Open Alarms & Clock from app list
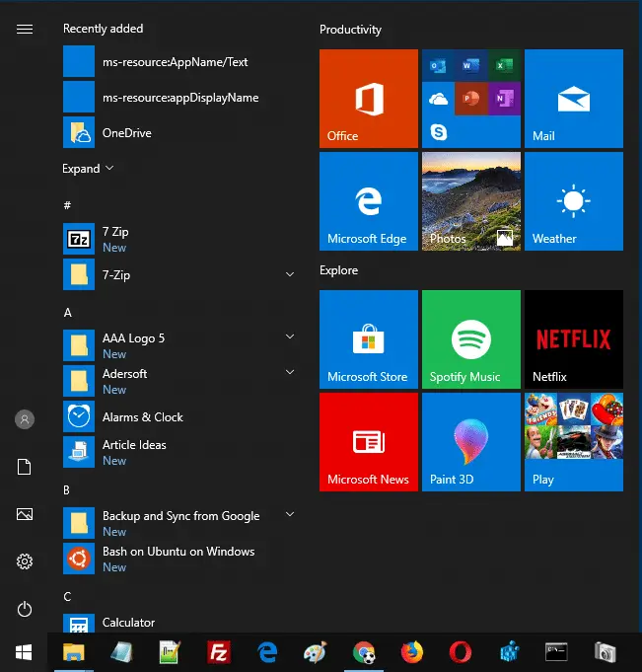This screenshot has height=672, width=642. pos(142,417)
